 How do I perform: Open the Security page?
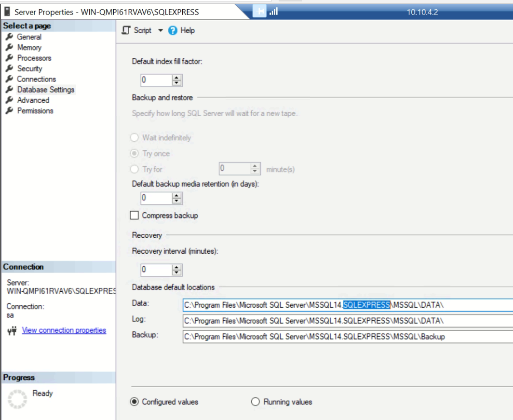[30, 68]
